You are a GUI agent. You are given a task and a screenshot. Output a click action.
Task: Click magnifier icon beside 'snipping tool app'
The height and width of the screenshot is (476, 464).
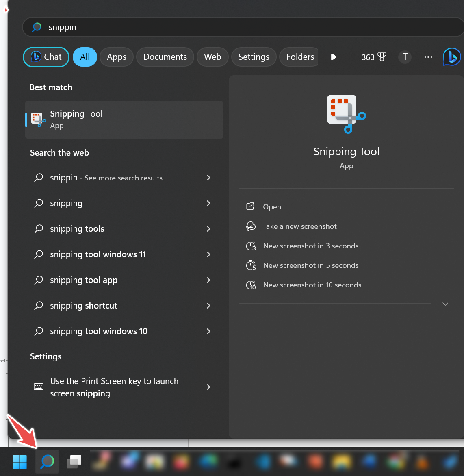[39, 280]
